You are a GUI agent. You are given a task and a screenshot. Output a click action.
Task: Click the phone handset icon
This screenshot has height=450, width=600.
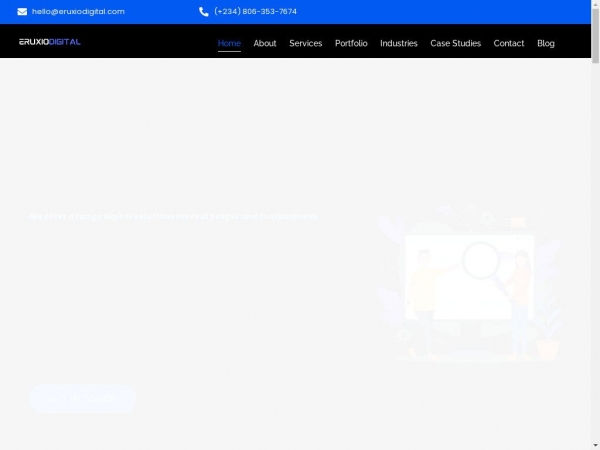[204, 12]
